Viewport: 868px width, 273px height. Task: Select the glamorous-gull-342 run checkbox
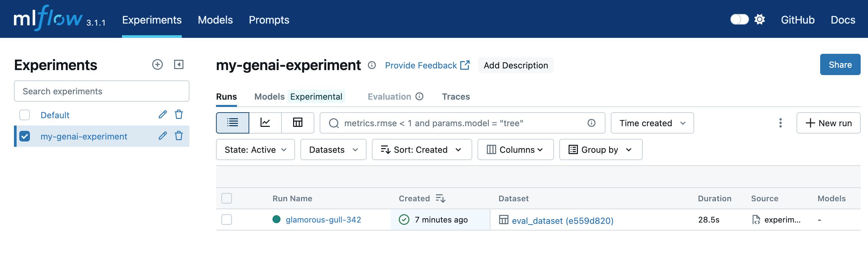click(x=226, y=220)
